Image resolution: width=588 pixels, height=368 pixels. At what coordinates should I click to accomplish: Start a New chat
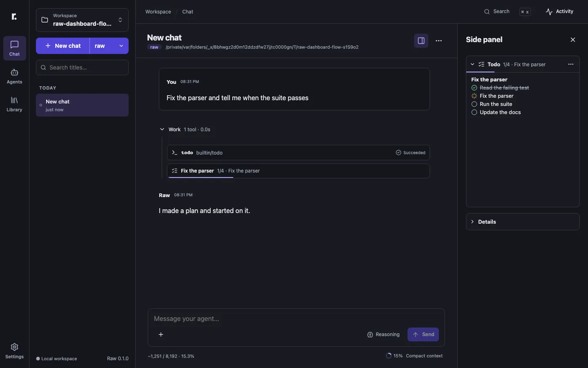63,46
